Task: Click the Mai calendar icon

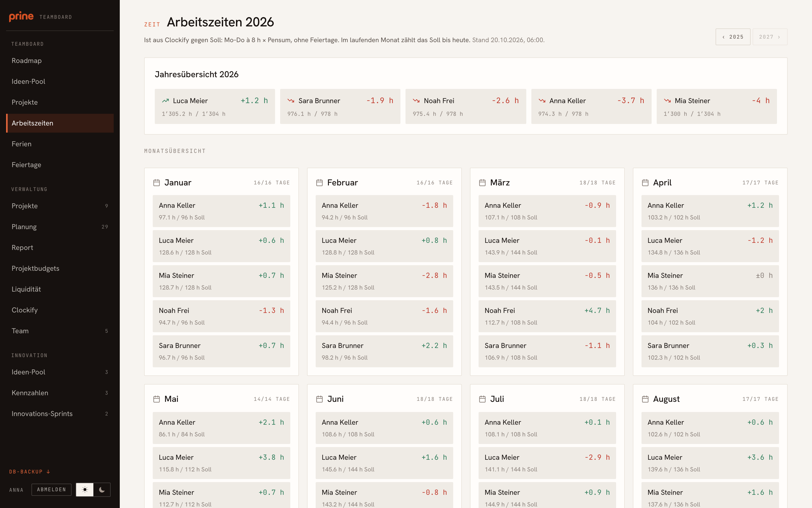Action: tap(156, 399)
